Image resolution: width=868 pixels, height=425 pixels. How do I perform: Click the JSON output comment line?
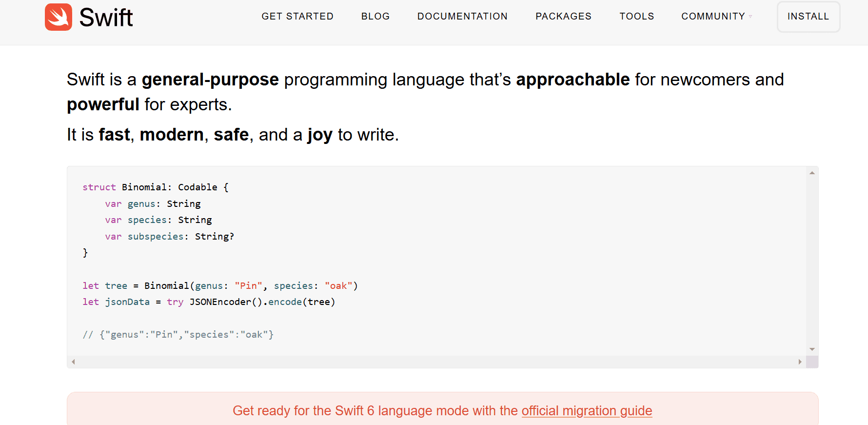point(178,335)
